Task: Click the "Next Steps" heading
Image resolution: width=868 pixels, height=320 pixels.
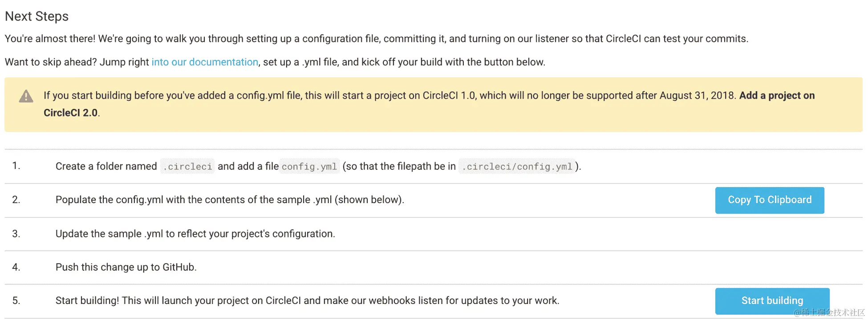Action: (37, 16)
